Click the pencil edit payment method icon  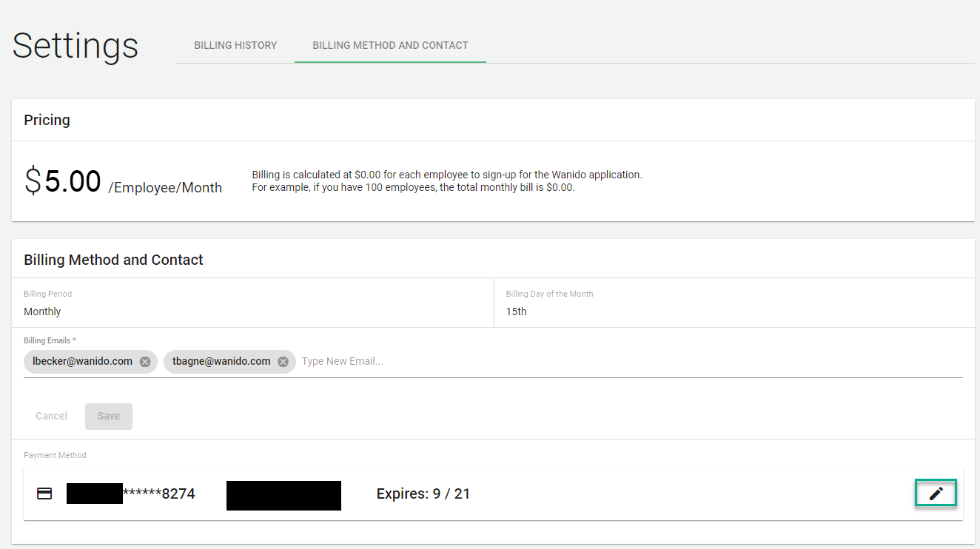pyautogui.click(x=936, y=494)
